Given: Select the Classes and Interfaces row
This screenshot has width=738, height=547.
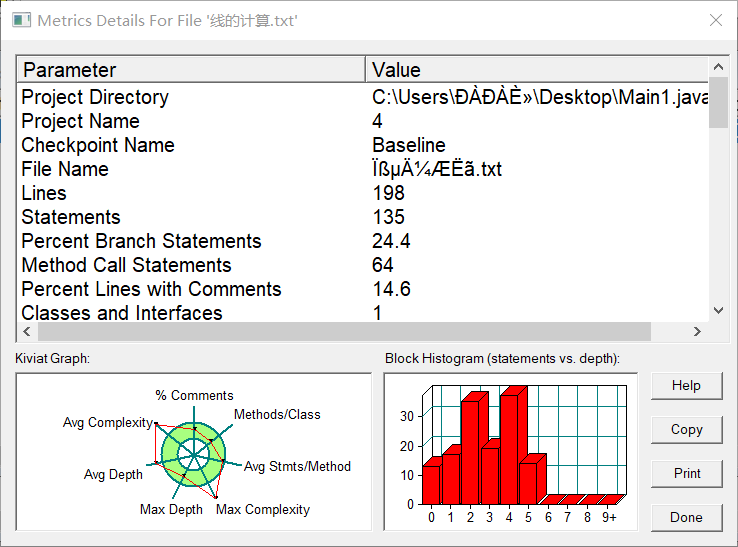Looking at the screenshot, I should pos(363,312).
